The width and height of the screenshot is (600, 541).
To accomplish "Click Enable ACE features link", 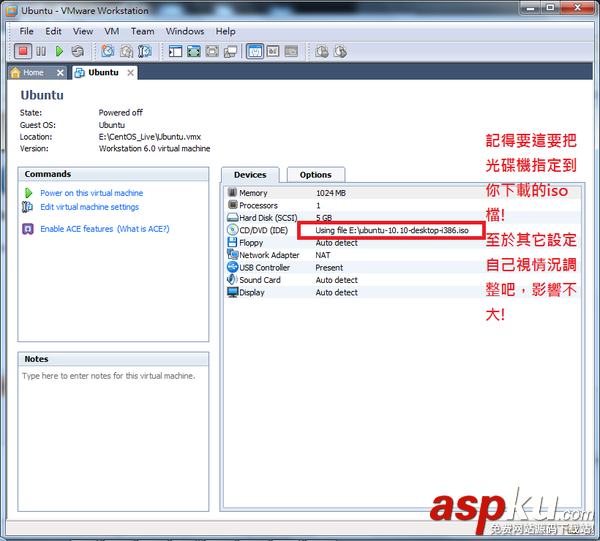I will pyautogui.click(x=77, y=229).
